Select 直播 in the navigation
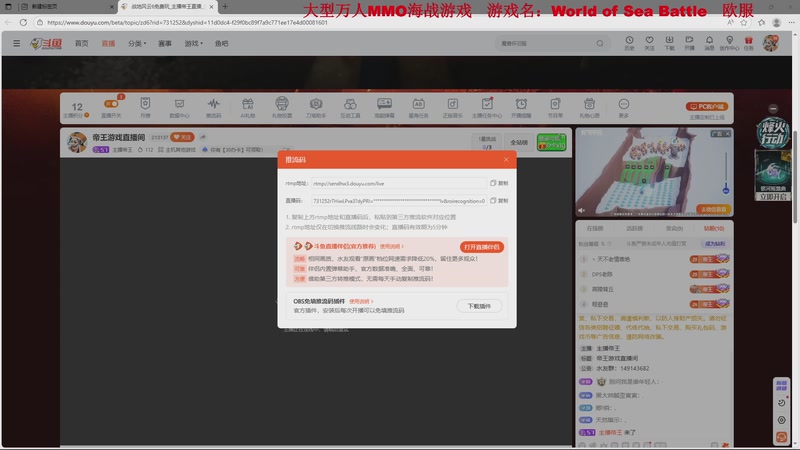Viewport: 800px width, 450px height. tap(108, 43)
